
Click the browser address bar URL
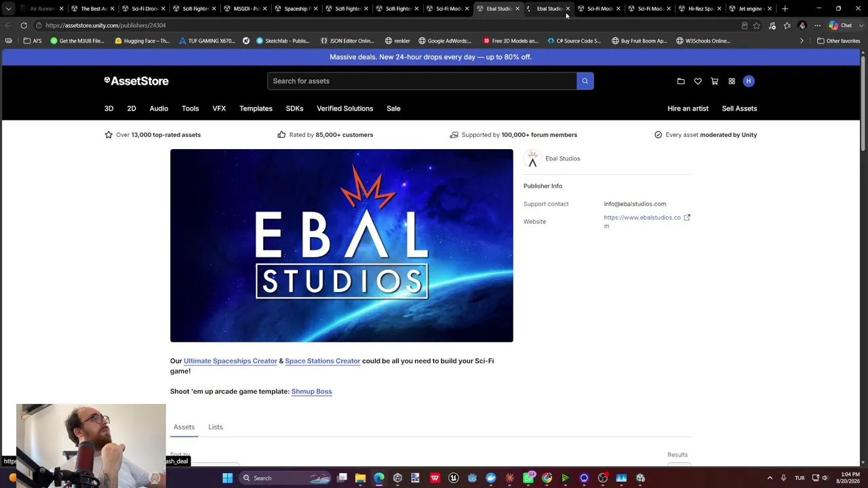pyautogui.click(x=106, y=26)
